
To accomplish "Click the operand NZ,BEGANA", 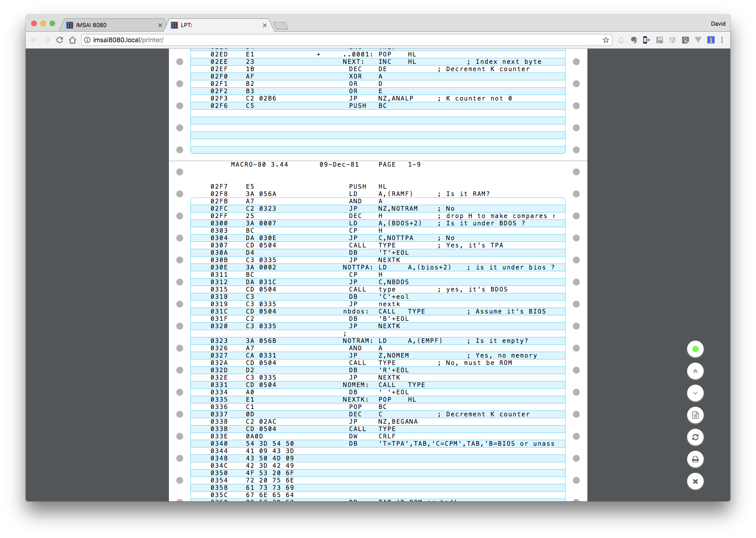I will pyautogui.click(x=398, y=421).
